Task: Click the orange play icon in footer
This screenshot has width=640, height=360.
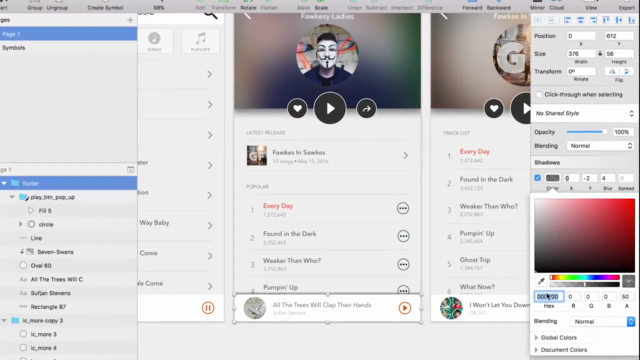Action: tap(405, 308)
